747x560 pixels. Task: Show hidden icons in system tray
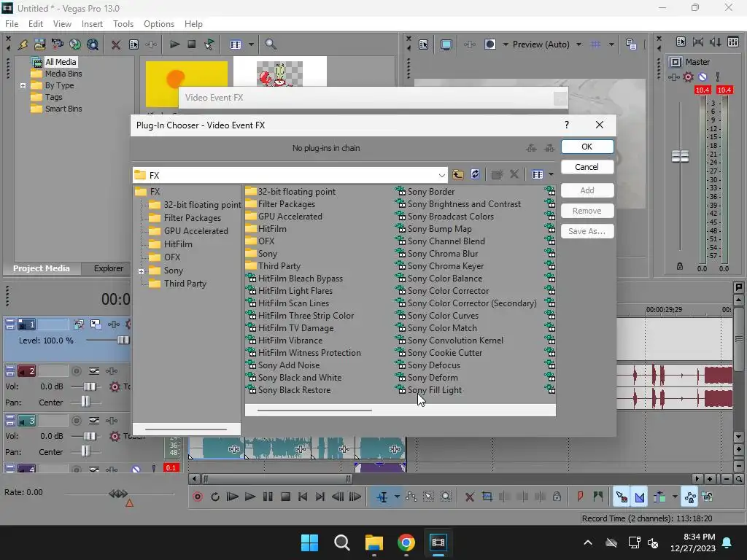point(588,542)
